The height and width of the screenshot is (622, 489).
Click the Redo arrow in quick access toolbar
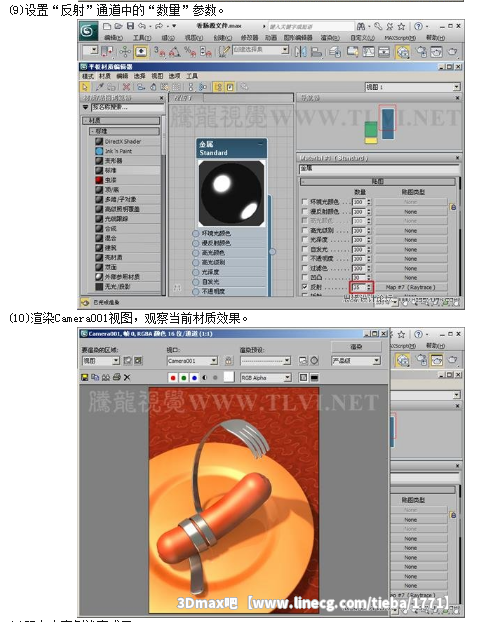point(159,26)
